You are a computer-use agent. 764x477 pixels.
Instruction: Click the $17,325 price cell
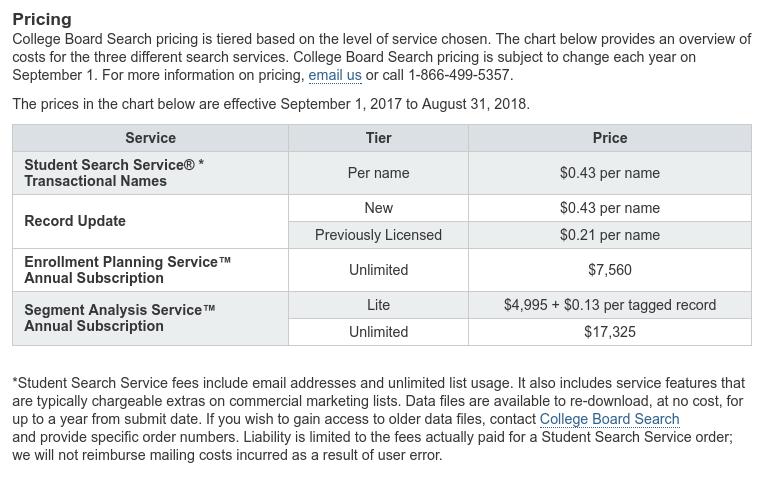coord(610,332)
